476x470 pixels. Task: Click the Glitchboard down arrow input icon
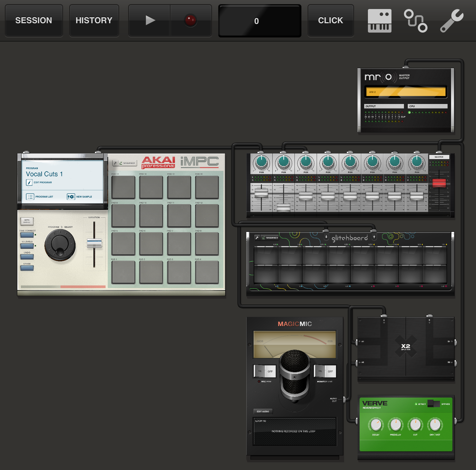point(326,237)
